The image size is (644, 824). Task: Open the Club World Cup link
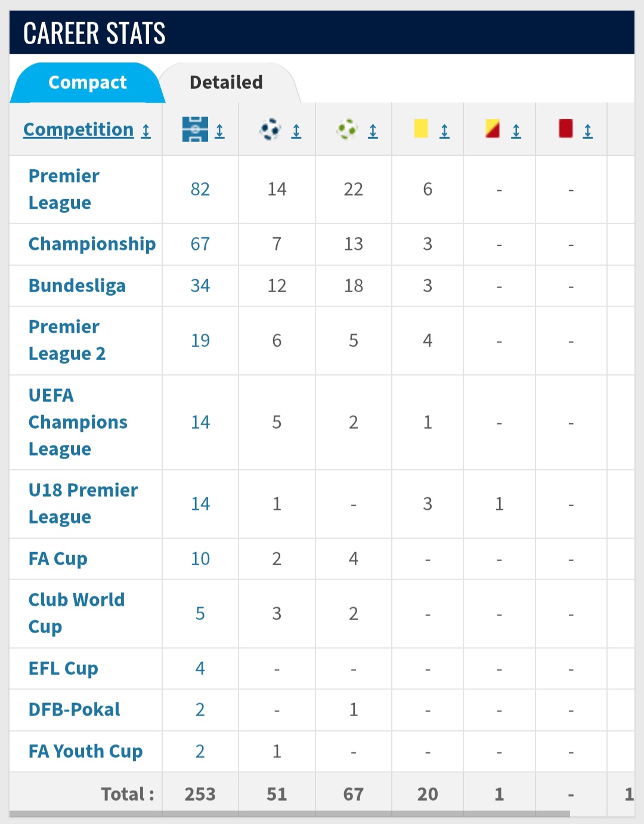tap(76, 613)
